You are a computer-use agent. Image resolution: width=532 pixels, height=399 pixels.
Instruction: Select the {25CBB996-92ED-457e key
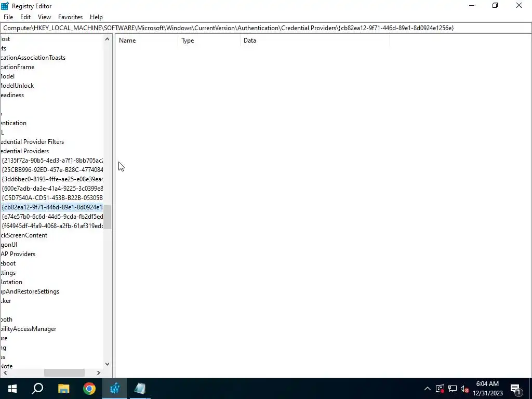click(52, 170)
